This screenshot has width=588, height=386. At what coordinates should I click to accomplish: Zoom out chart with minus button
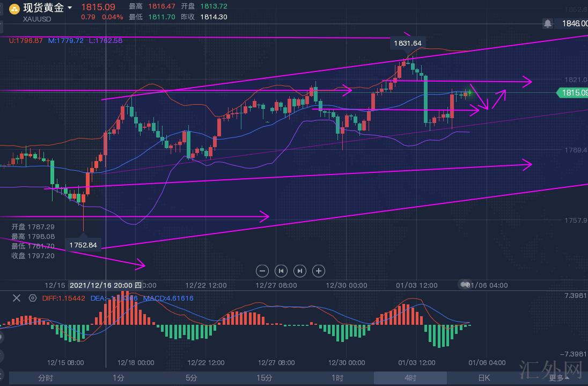(262, 271)
